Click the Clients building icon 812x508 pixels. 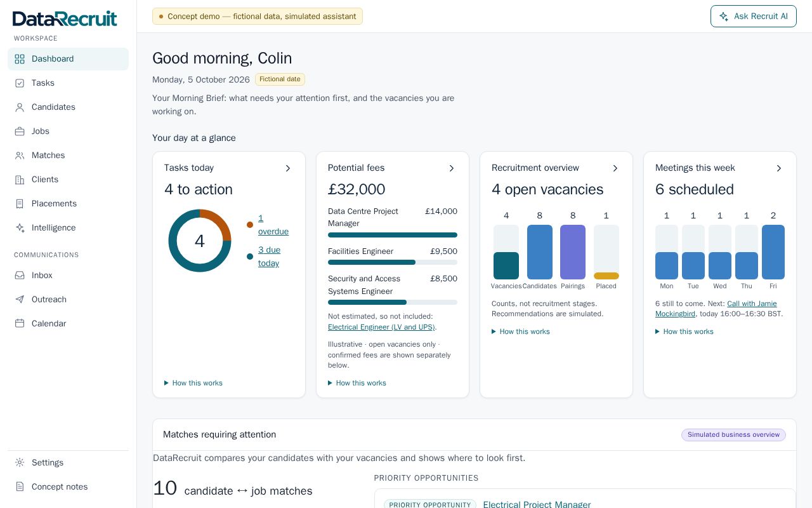pyautogui.click(x=20, y=180)
